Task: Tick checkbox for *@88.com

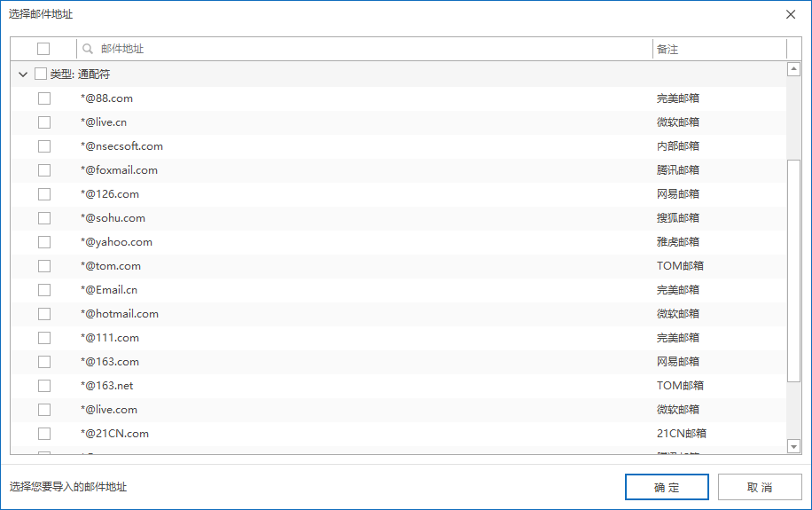Action: tap(44, 98)
